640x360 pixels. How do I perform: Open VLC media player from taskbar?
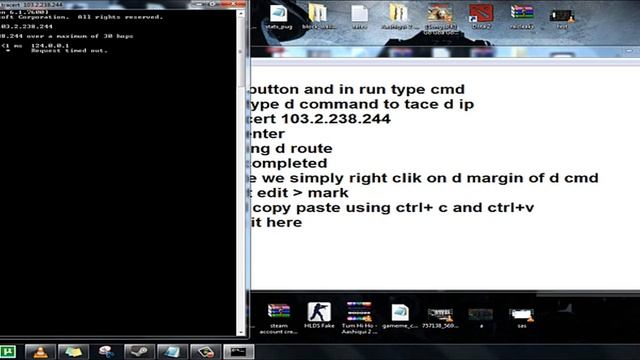[40, 352]
